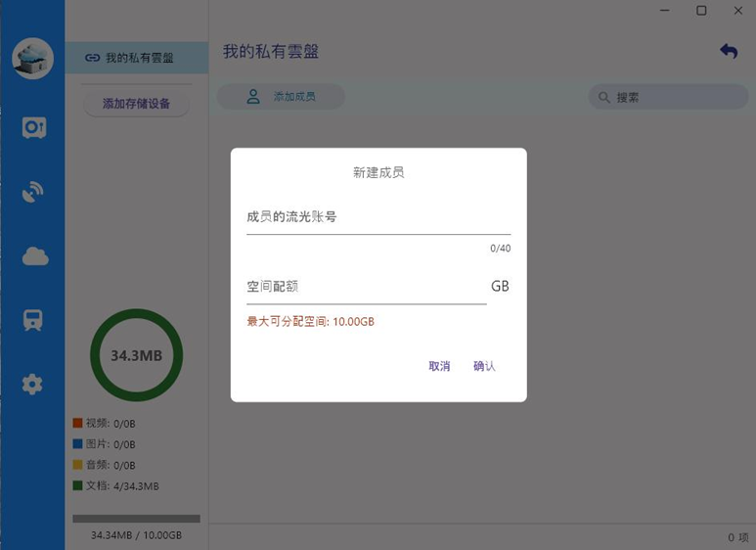756x550 pixels.
Task: Click the 搜索 search box
Action: [669, 97]
